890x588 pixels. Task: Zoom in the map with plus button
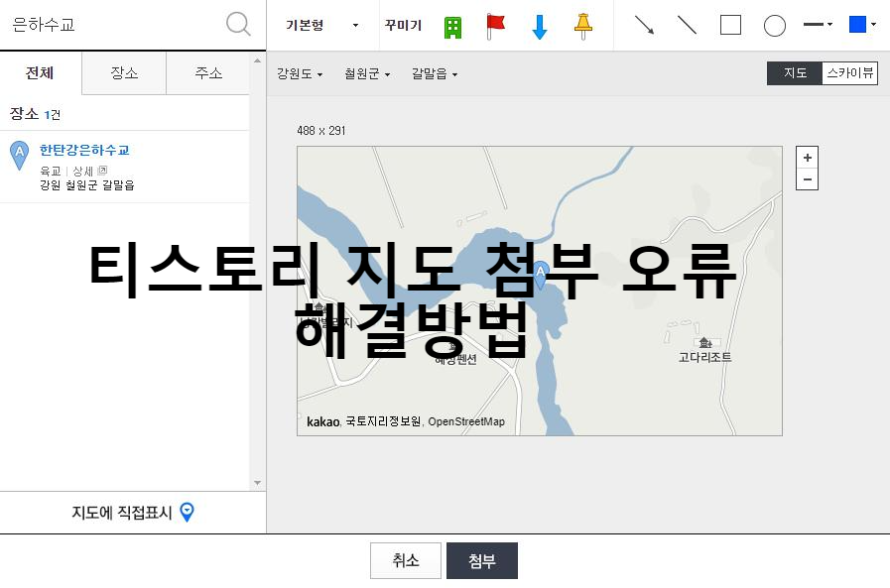coord(807,158)
